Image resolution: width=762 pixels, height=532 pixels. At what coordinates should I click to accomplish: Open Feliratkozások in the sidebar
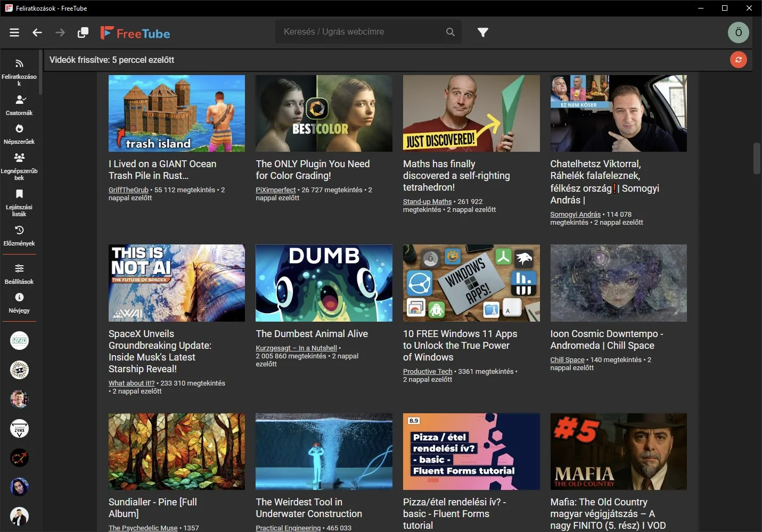pos(19,72)
